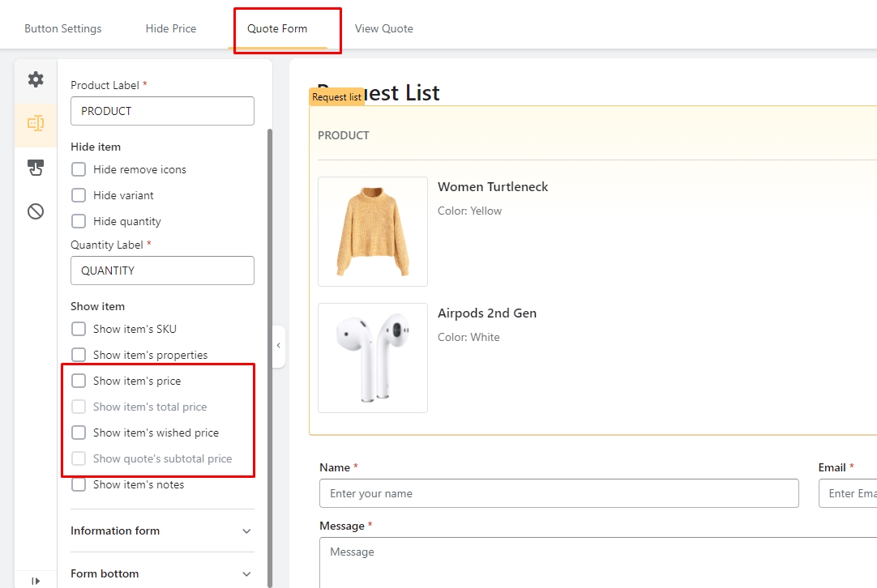Select the form layout sidebar icon
This screenshot has width=877, height=588.
[36, 124]
